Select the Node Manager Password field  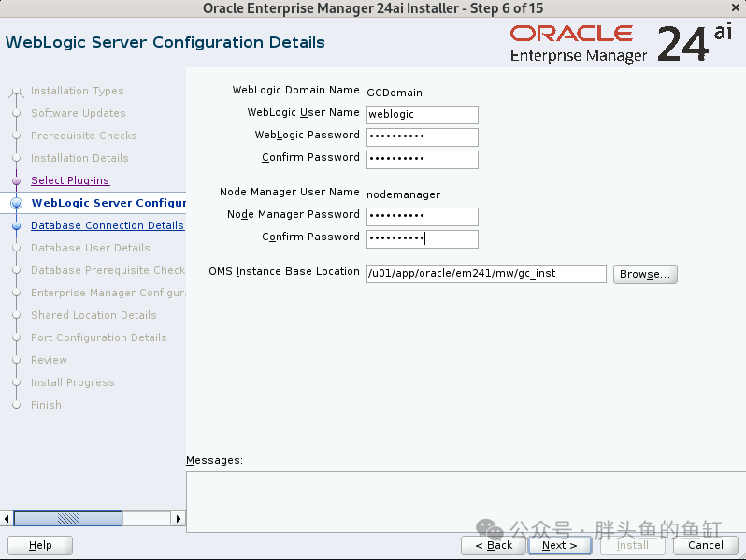point(422,217)
